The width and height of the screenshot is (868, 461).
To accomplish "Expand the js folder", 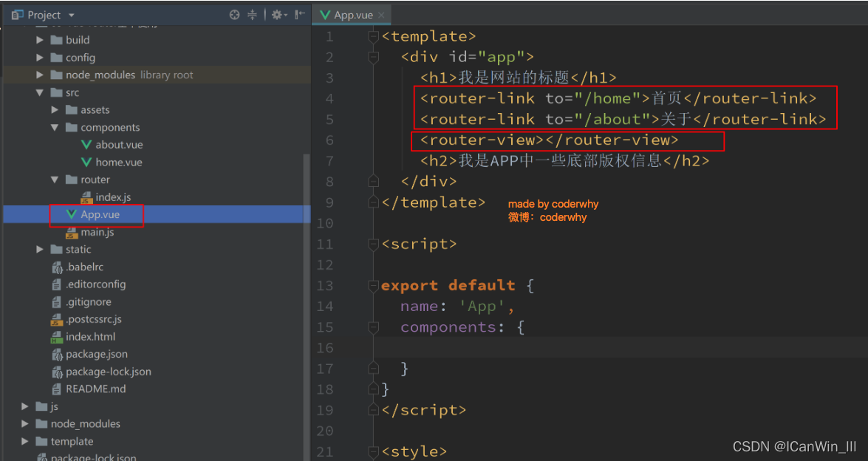I will [x=25, y=406].
